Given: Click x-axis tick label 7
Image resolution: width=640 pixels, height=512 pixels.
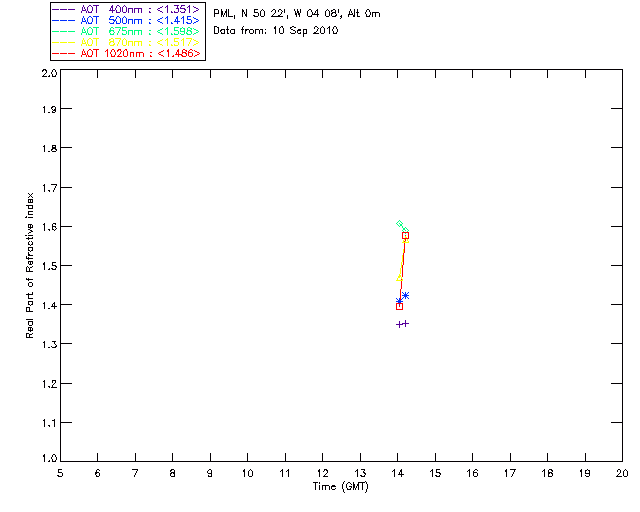Looking at the screenshot, I should (x=135, y=473).
